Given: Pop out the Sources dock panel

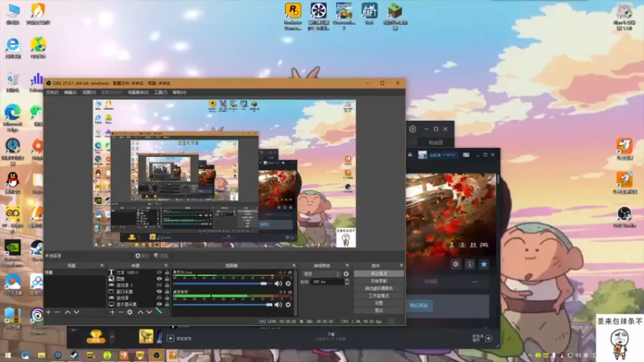Looking at the screenshot, I should tap(167, 265).
